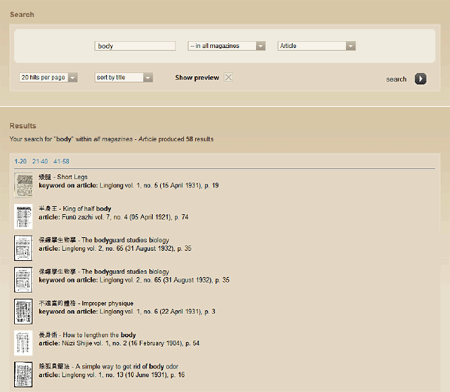Viewport: 450px width, 392px height.
Task: Open the 'Short Legs' result title
Action: pyautogui.click(x=63, y=177)
